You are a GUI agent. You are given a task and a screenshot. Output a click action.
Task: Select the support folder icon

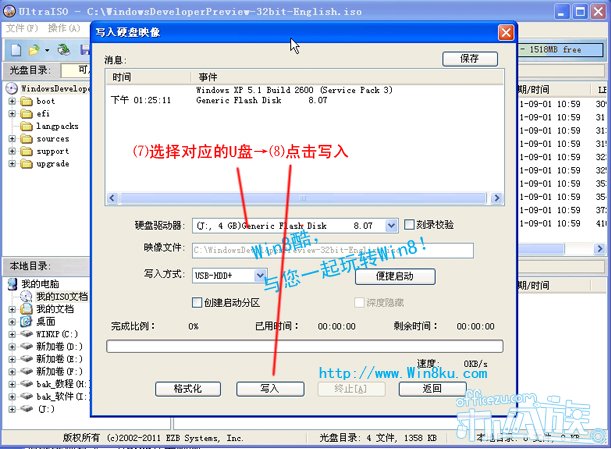point(26,151)
